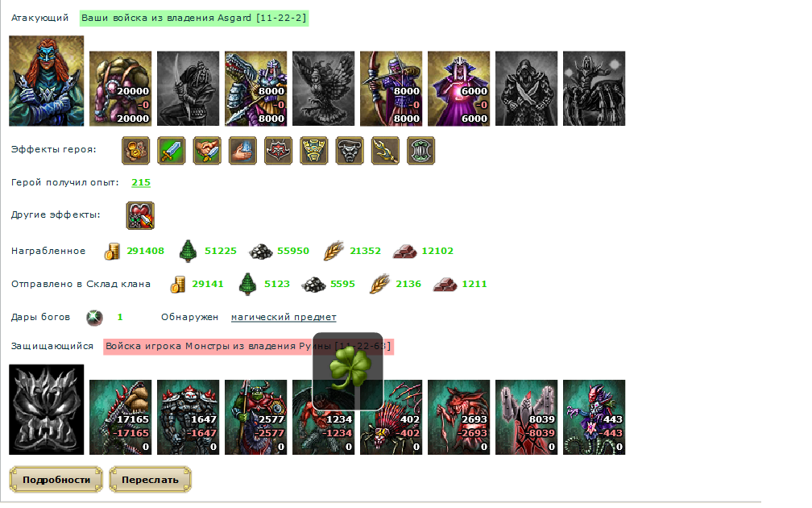The width and height of the screenshot is (812, 508).
Task: Select the red demon mask effect icon
Action: click(x=279, y=151)
